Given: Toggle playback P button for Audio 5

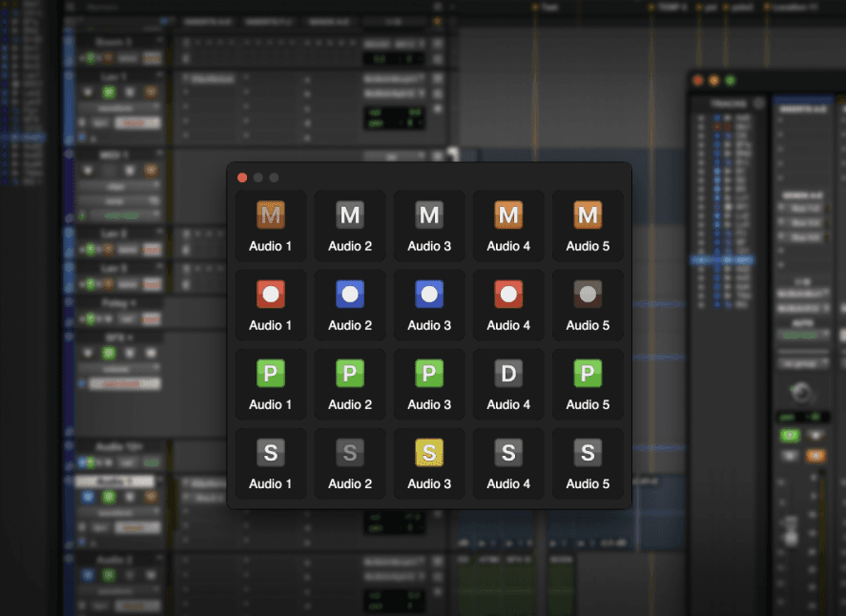Looking at the screenshot, I should 588,373.
